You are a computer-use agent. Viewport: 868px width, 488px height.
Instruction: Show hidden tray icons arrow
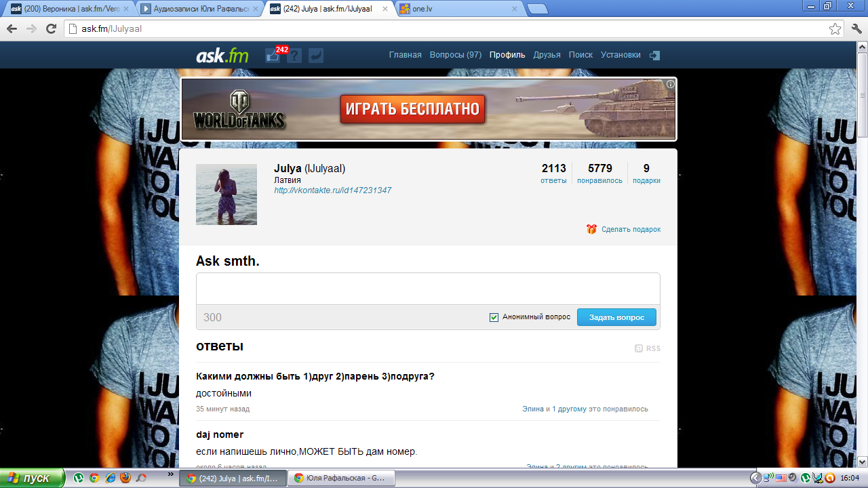[755, 478]
